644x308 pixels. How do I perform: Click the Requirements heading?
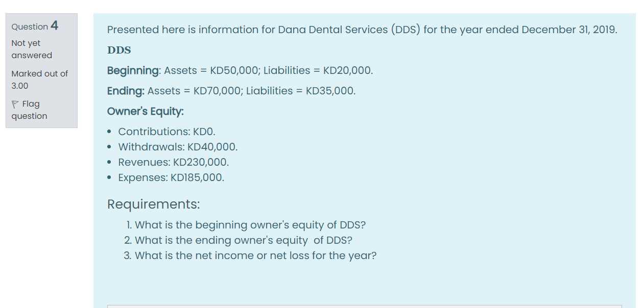153,204
